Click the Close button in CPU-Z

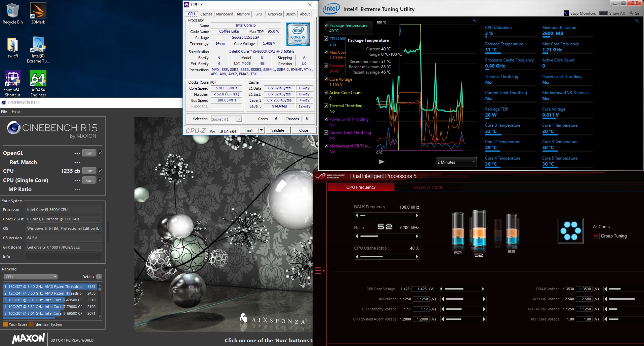(304, 130)
